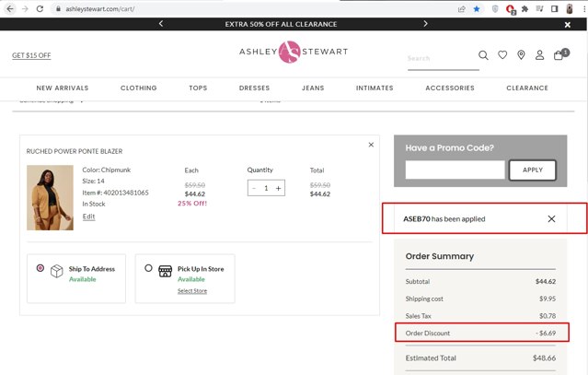588x375 pixels.
Task: Click the Sales Tax $0.78 value
Action: tap(548, 316)
